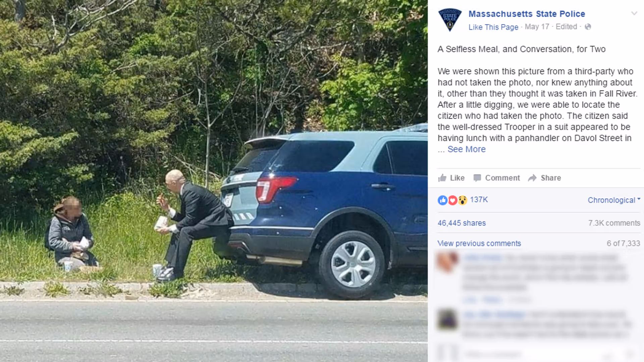Click the public globe privacy icon
The width and height of the screenshot is (644, 362).
588,27
